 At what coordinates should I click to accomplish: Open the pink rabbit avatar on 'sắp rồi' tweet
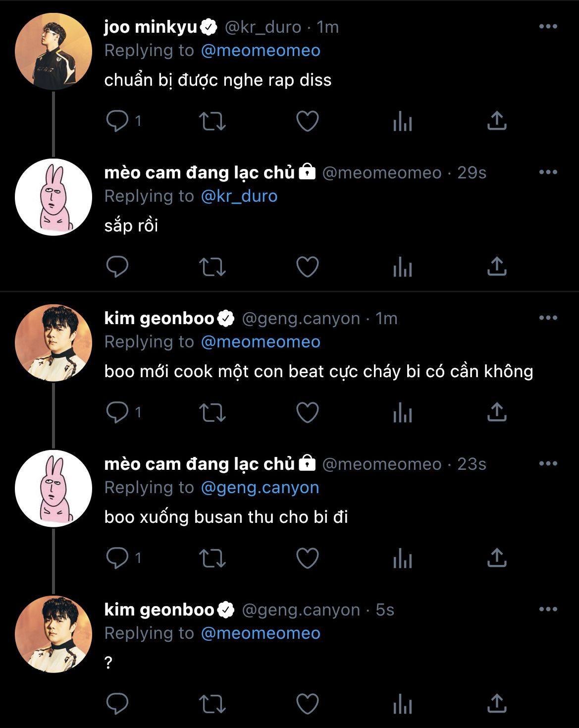(x=53, y=197)
